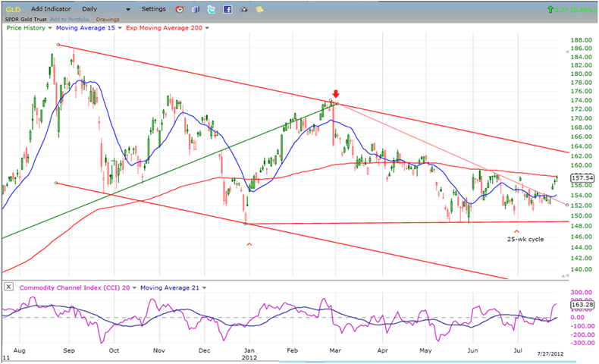Click the alarm clock alert icon
599x364 pixels.
point(179,9)
